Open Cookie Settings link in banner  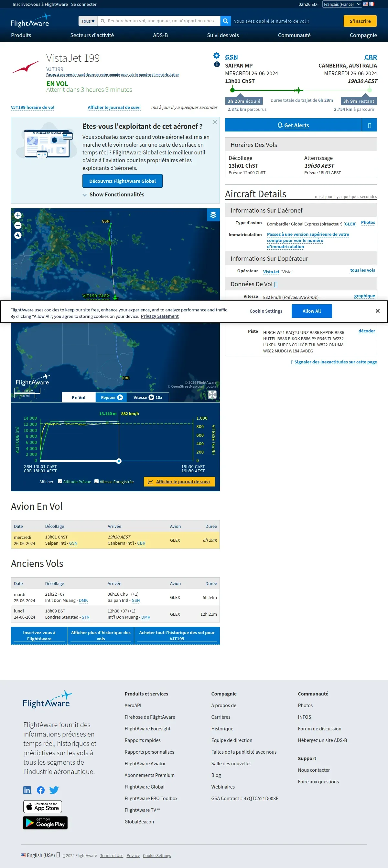click(x=266, y=311)
